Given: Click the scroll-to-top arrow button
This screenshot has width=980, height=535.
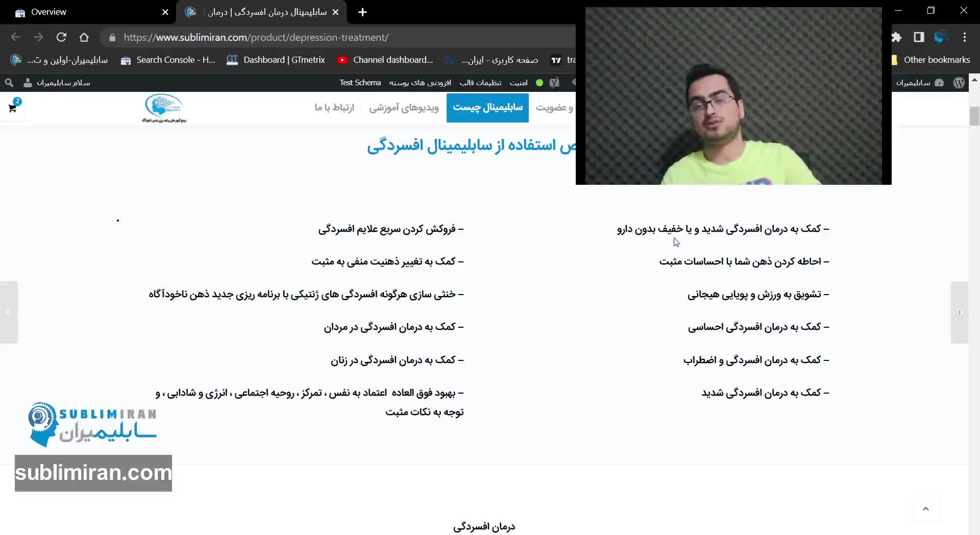Looking at the screenshot, I should tap(925, 509).
